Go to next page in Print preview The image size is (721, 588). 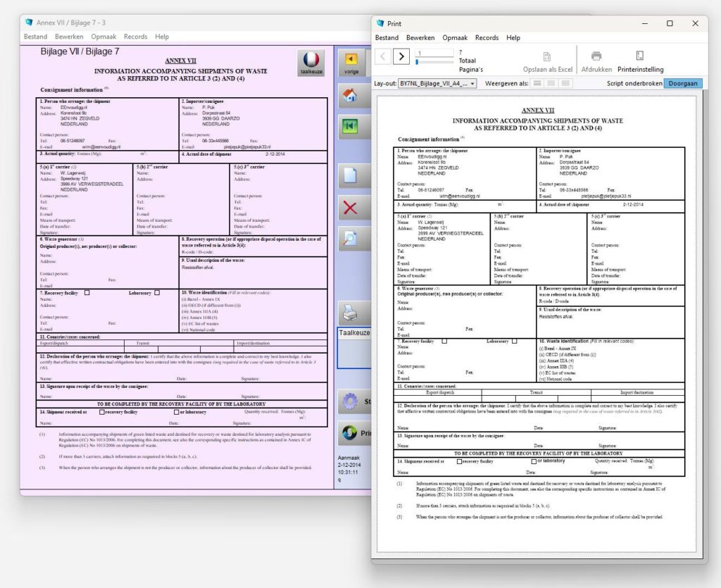401,56
